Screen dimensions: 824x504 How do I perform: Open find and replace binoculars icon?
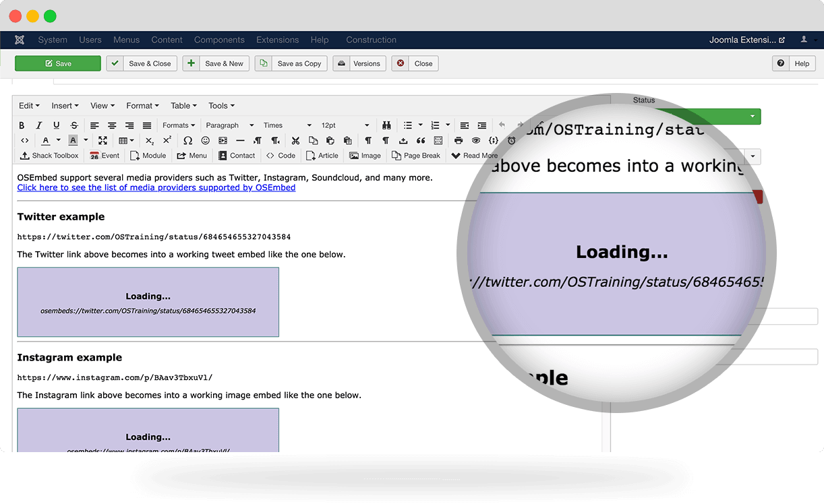pyautogui.click(x=387, y=125)
